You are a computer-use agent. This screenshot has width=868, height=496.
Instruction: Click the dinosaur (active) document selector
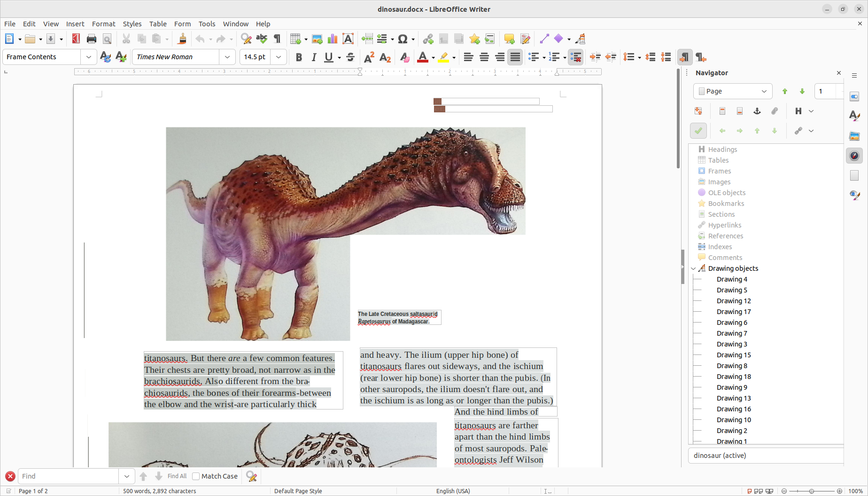pos(766,456)
